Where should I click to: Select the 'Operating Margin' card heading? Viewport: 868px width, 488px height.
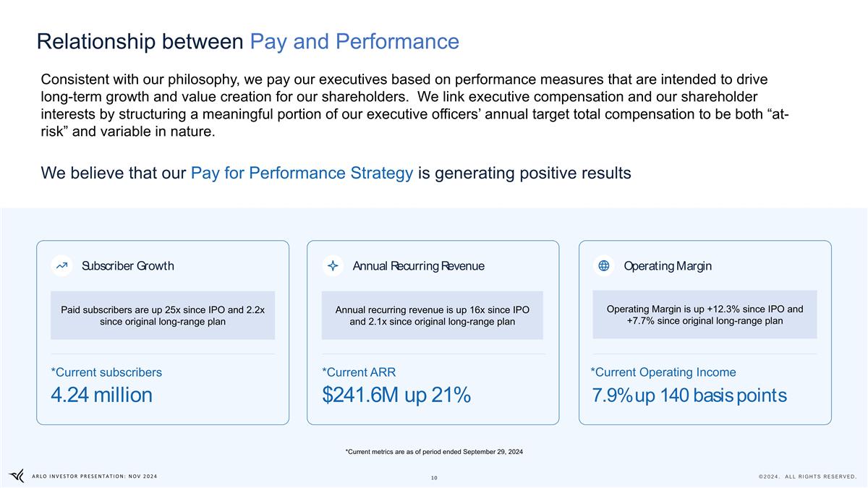tap(668, 266)
